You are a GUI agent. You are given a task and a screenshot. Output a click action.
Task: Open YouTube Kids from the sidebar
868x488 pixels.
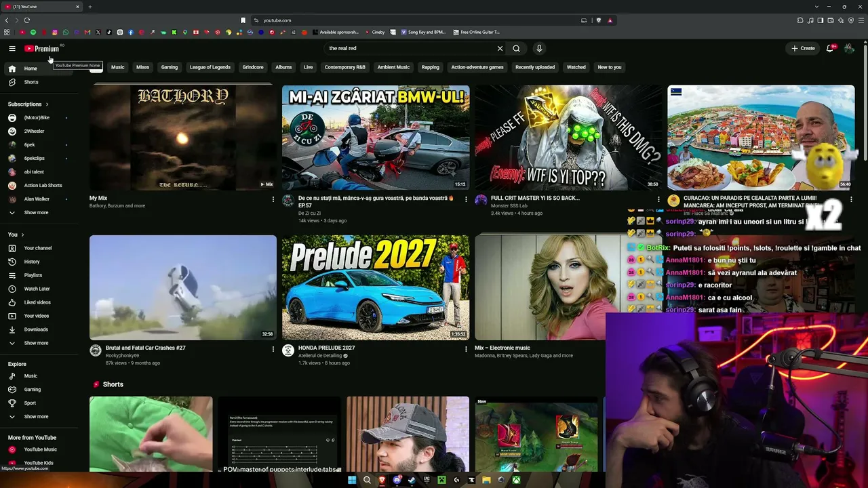[x=38, y=463]
